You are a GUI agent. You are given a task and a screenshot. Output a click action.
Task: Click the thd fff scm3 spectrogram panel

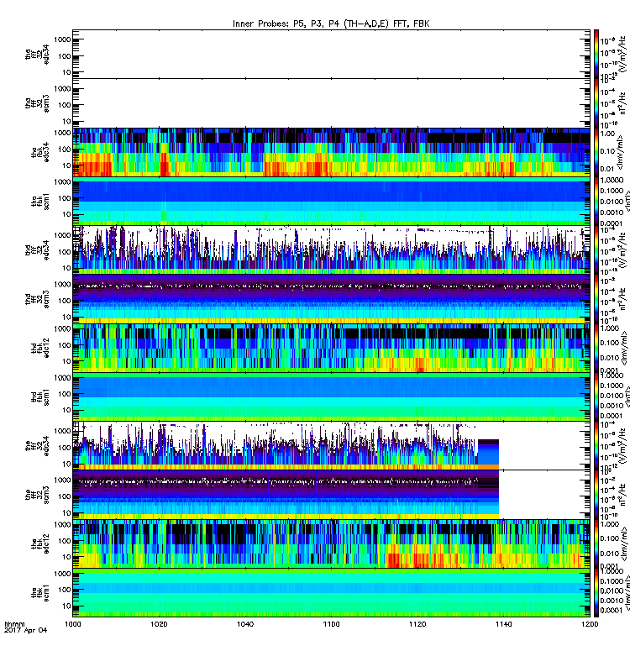(331, 299)
